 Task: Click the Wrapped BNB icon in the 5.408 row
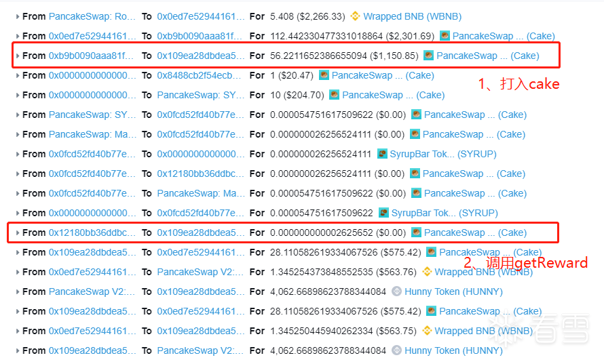click(x=355, y=16)
